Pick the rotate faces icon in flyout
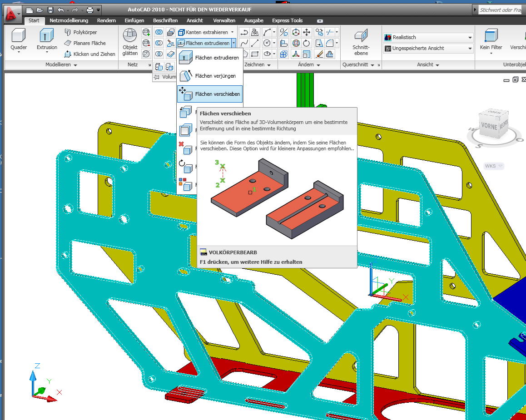Image resolution: width=526 pixels, height=420 pixels. pos(185,166)
